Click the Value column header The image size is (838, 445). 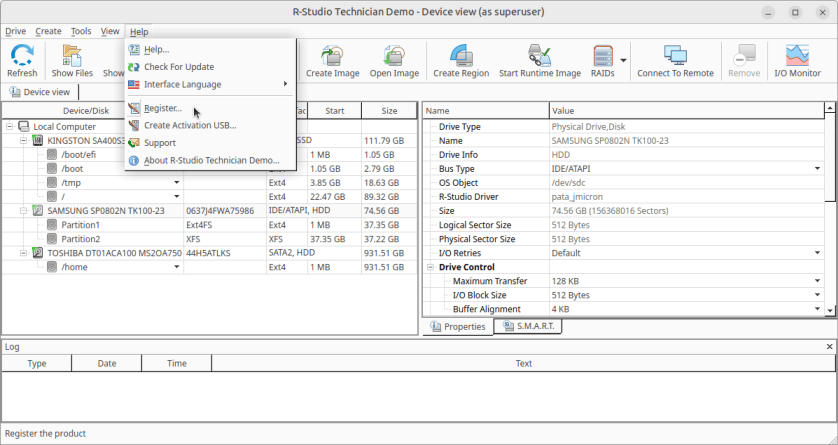click(687, 111)
